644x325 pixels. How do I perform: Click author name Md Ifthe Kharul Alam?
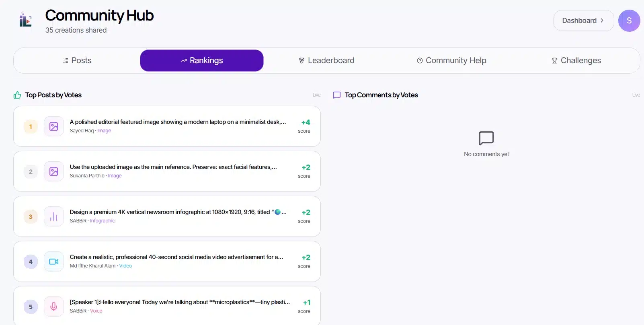92,266
